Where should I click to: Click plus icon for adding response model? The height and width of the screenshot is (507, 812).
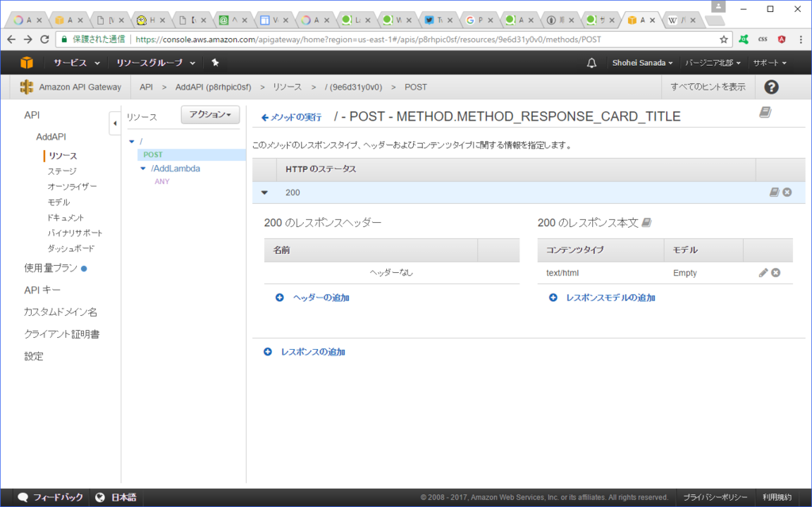(x=553, y=298)
